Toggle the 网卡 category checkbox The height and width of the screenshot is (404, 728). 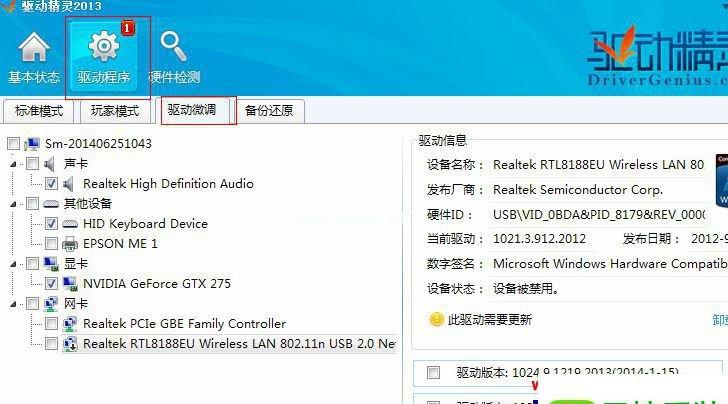32,304
